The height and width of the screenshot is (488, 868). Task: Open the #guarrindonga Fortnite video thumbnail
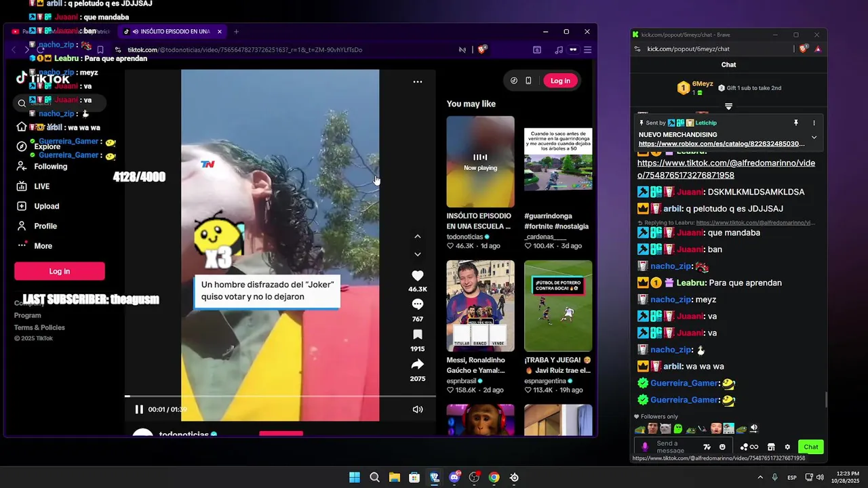click(558, 161)
